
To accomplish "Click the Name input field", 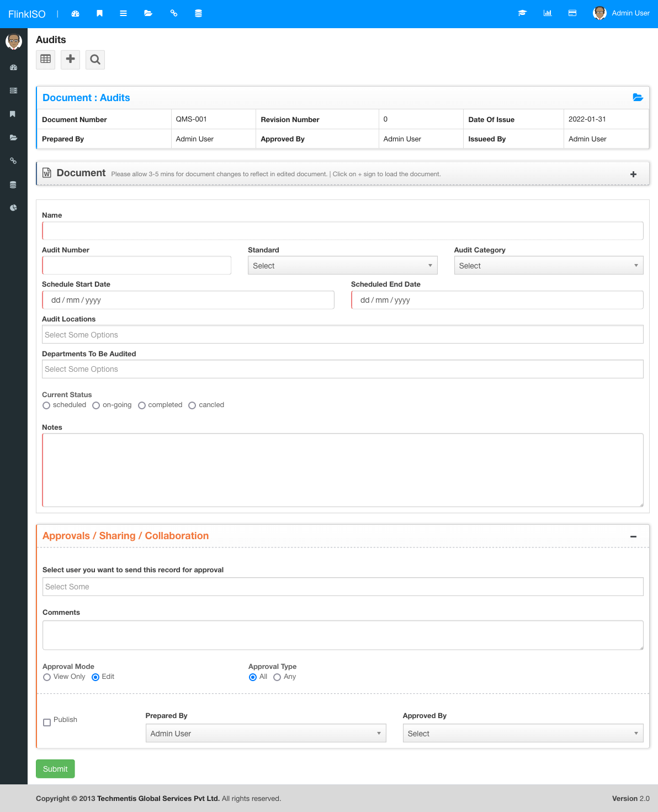I will pos(342,231).
